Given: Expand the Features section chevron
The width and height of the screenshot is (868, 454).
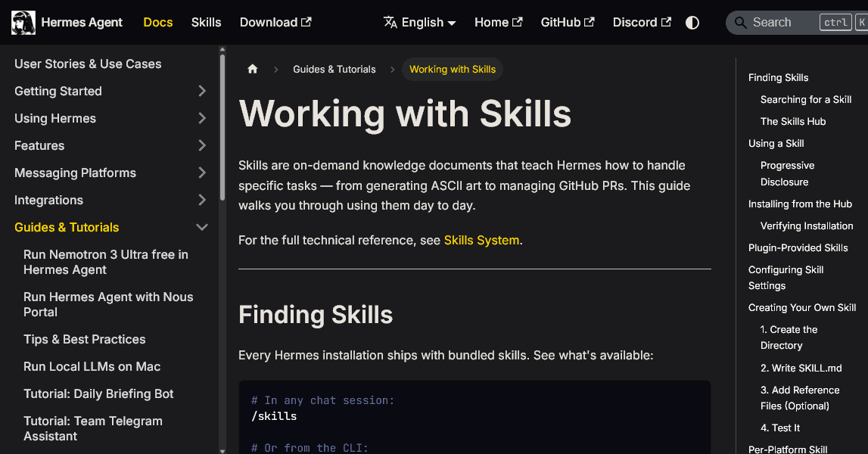Looking at the screenshot, I should (202, 145).
